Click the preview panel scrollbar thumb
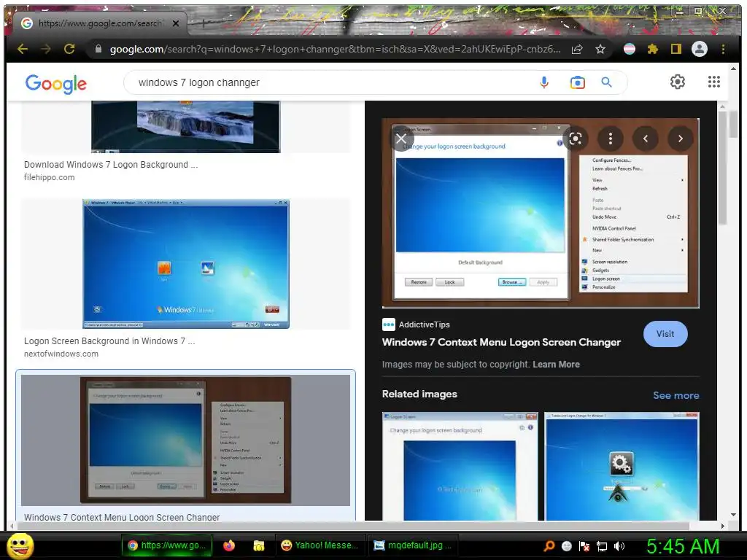 pyautogui.click(x=723, y=167)
